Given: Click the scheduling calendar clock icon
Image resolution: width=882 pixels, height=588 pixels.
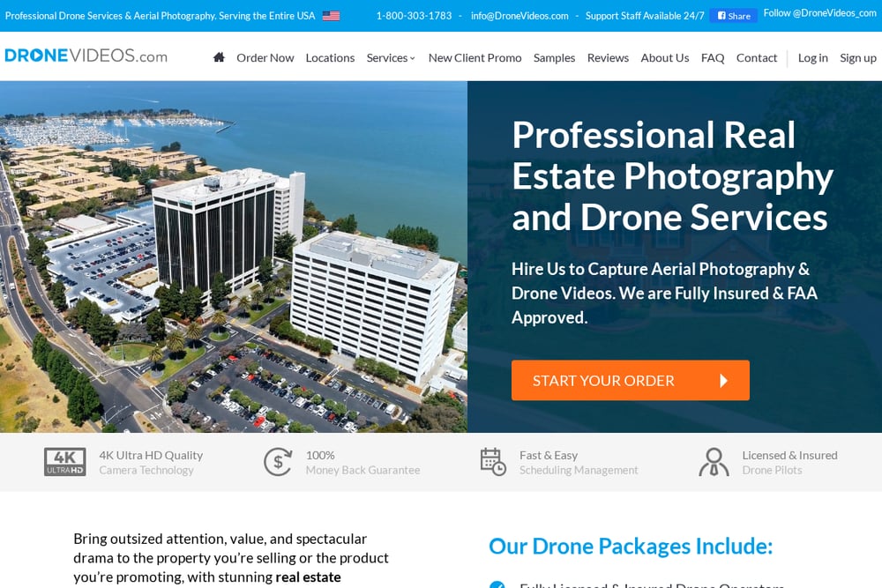Looking at the screenshot, I should [493, 462].
